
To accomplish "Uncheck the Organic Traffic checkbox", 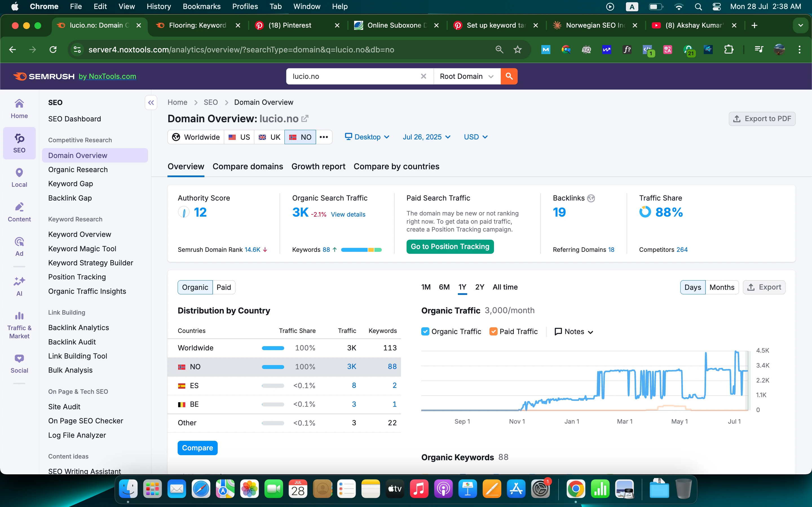I will 425,331.
